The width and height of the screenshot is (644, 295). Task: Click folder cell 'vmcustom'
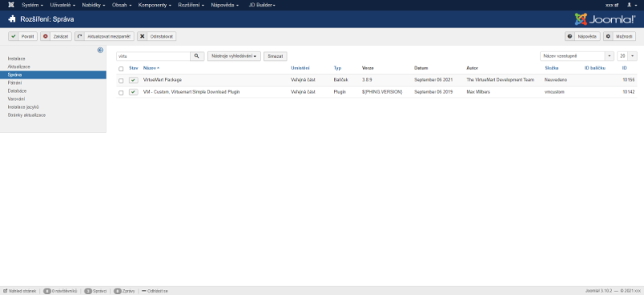[x=555, y=92]
